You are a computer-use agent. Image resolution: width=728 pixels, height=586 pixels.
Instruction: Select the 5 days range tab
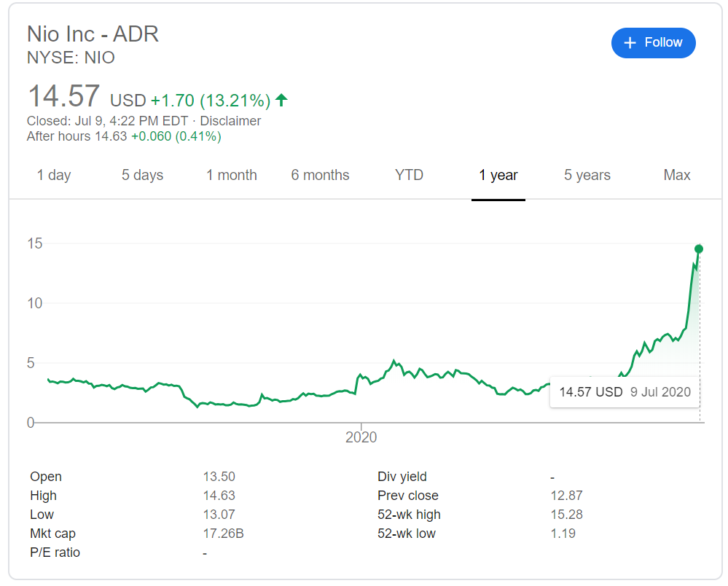click(x=143, y=175)
